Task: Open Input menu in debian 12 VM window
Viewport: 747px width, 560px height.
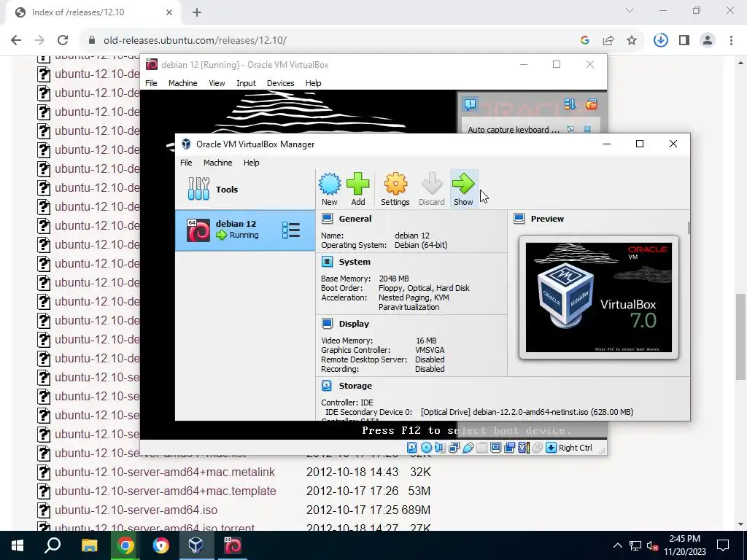Action: click(x=246, y=83)
